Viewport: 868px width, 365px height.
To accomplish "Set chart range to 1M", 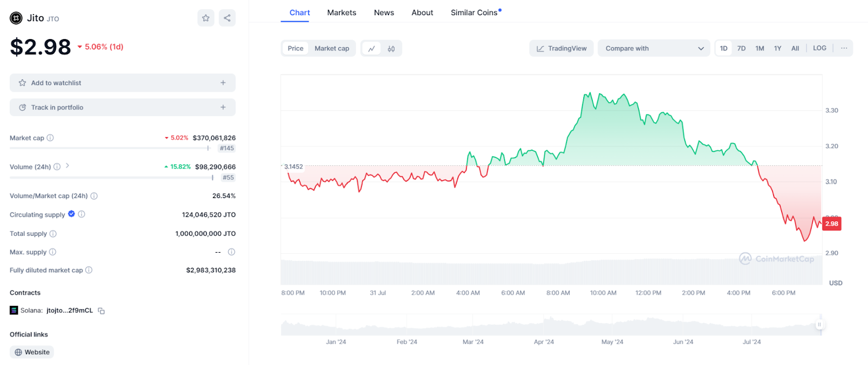I will click(759, 48).
